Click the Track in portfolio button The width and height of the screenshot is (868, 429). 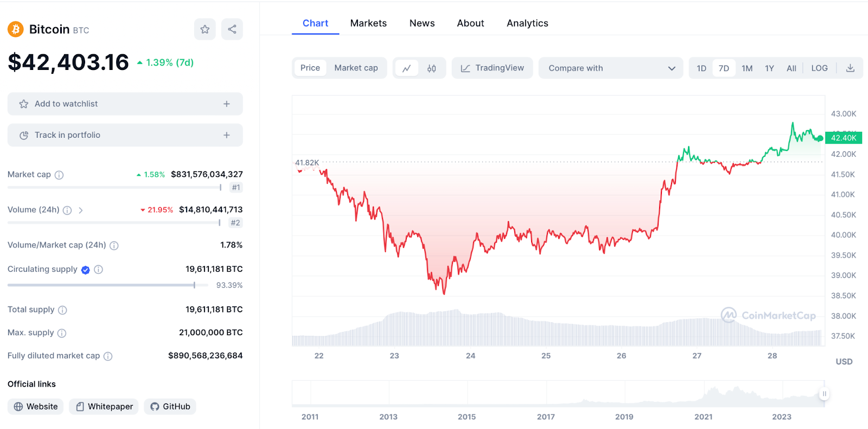tap(125, 136)
